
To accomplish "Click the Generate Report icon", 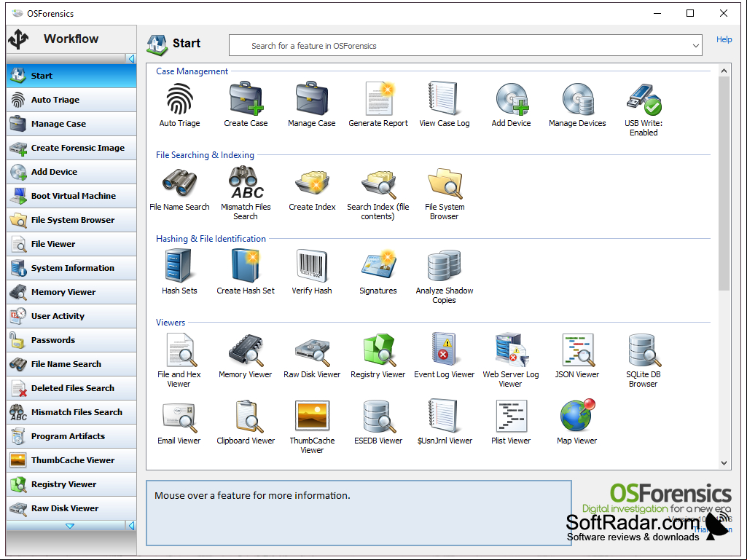I will click(x=378, y=105).
